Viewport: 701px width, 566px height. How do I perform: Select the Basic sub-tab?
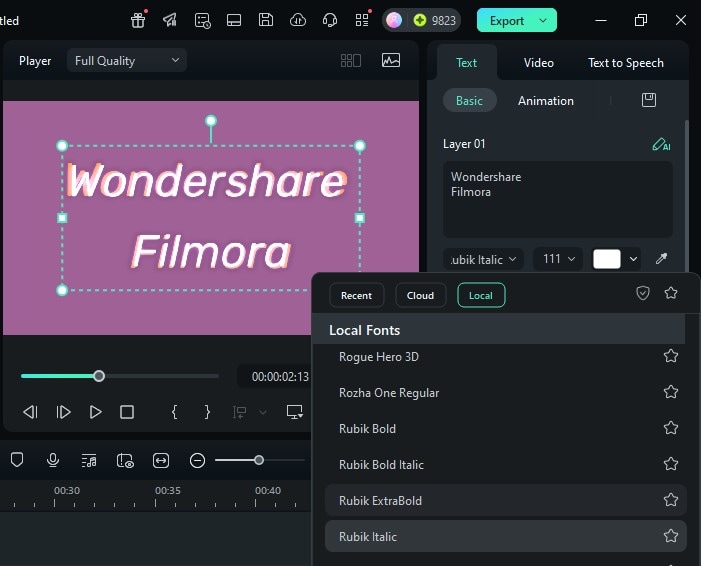(x=469, y=101)
